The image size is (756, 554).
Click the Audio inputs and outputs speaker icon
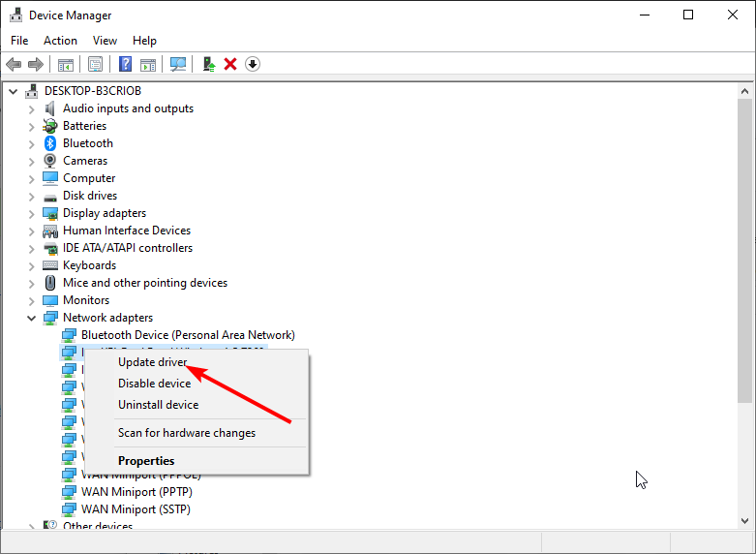point(50,108)
